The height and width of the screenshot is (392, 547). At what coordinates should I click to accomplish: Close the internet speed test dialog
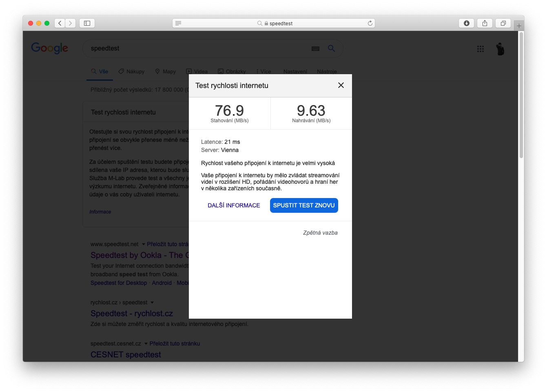341,85
